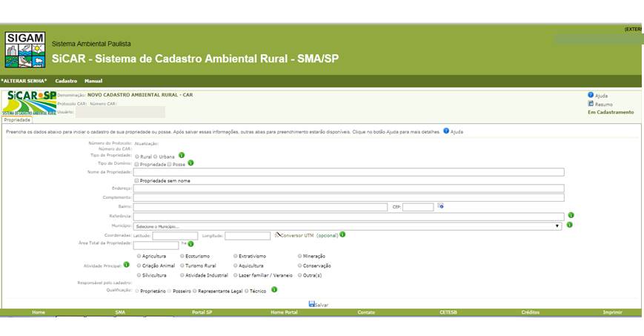Switch to the Propriedade tab
Viewport: 644px width, 336px height.
(17, 120)
